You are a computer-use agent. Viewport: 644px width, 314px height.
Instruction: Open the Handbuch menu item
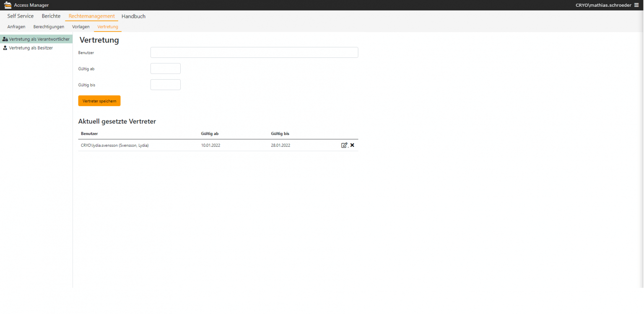pyautogui.click(x=133, y=16)
